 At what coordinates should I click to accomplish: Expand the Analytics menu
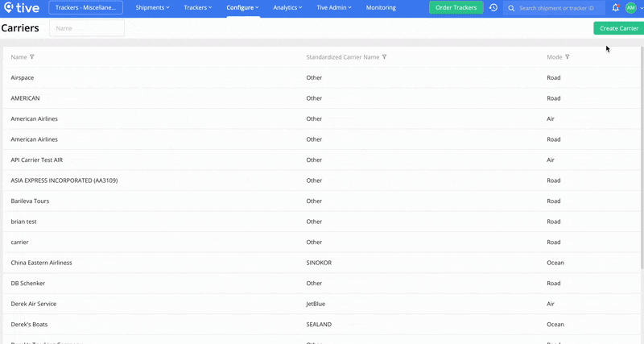(x=287, y=7)
